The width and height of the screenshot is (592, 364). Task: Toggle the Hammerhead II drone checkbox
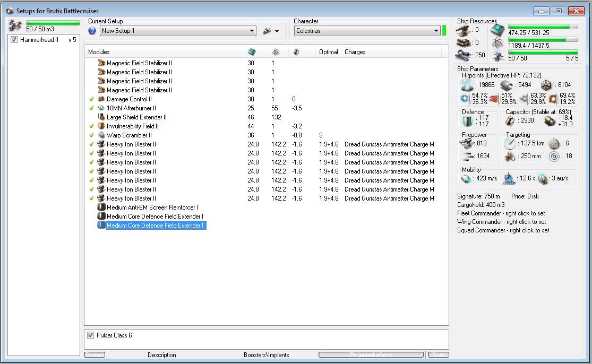pyautogui.click(x=14, y=40)
